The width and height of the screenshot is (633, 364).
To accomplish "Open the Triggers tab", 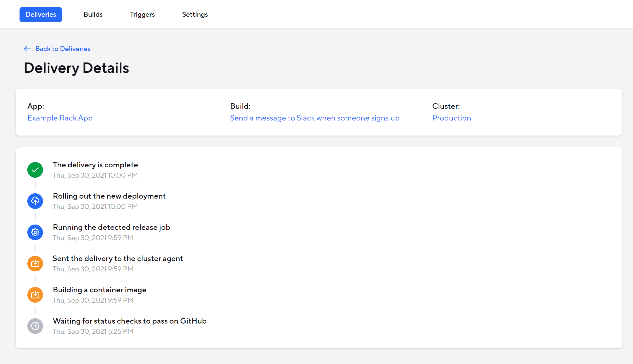I will click(142, 14).
